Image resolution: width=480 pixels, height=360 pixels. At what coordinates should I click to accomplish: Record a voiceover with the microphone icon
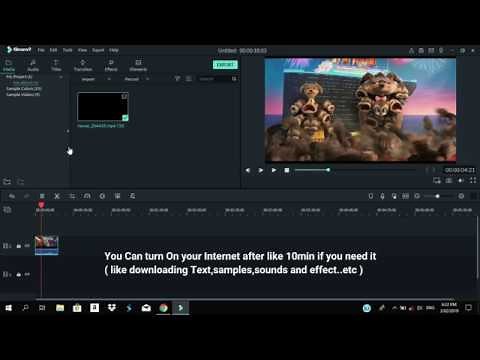point(382,196)
